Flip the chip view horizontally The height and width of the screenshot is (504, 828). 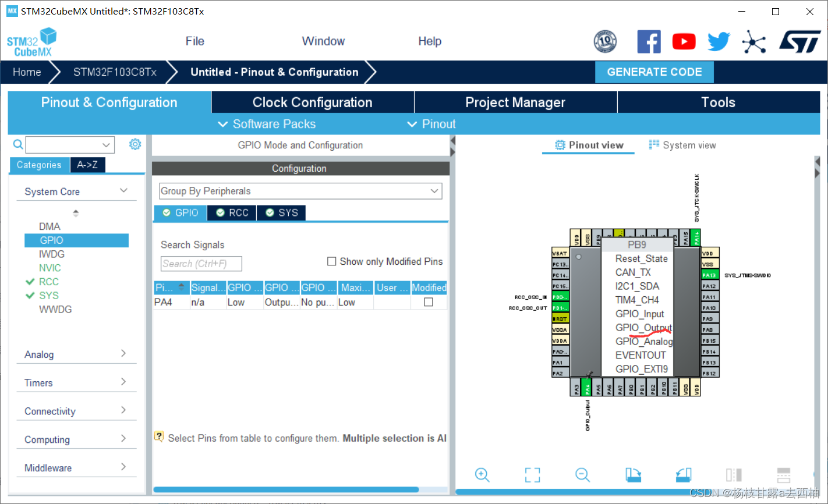pyautogui.click(x=734, y=474)
